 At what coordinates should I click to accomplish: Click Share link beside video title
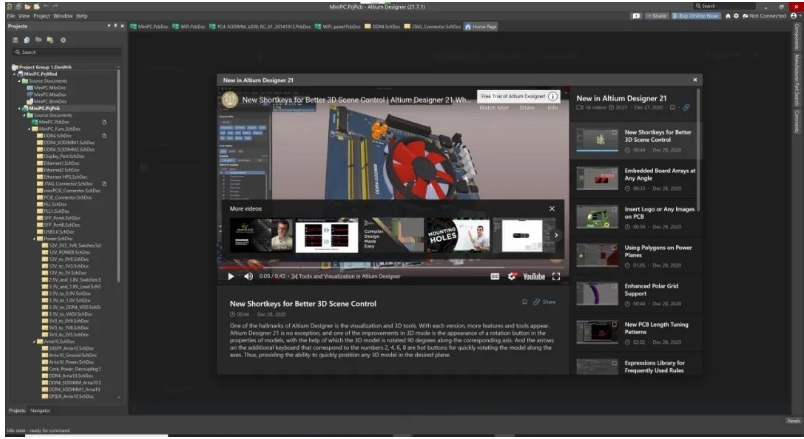pyautogui.click(x=545, y=302)
